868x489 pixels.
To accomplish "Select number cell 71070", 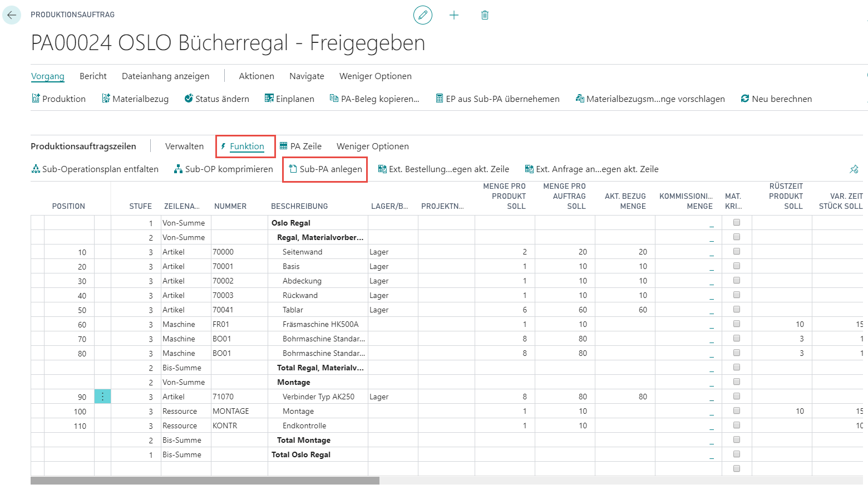I will [x=239, y=397].
